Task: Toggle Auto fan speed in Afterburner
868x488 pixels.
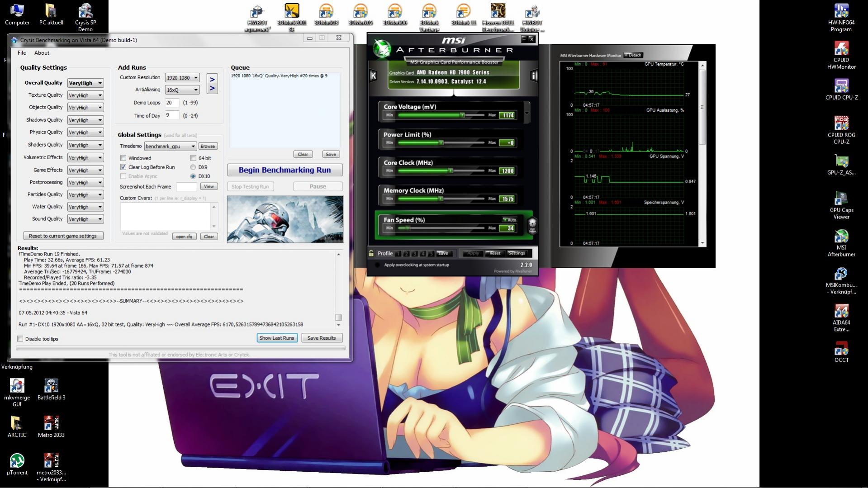Action: (x=510, y=220)
